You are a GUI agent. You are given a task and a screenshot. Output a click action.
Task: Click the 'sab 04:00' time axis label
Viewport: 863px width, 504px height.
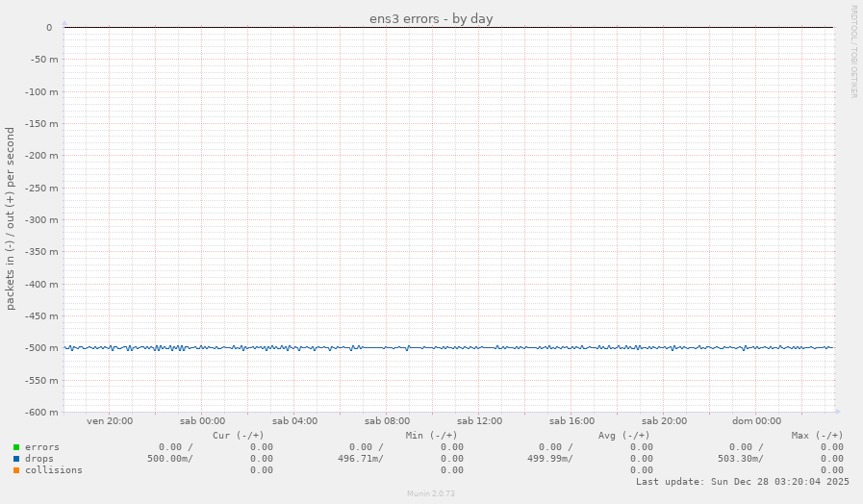(294, 421)
